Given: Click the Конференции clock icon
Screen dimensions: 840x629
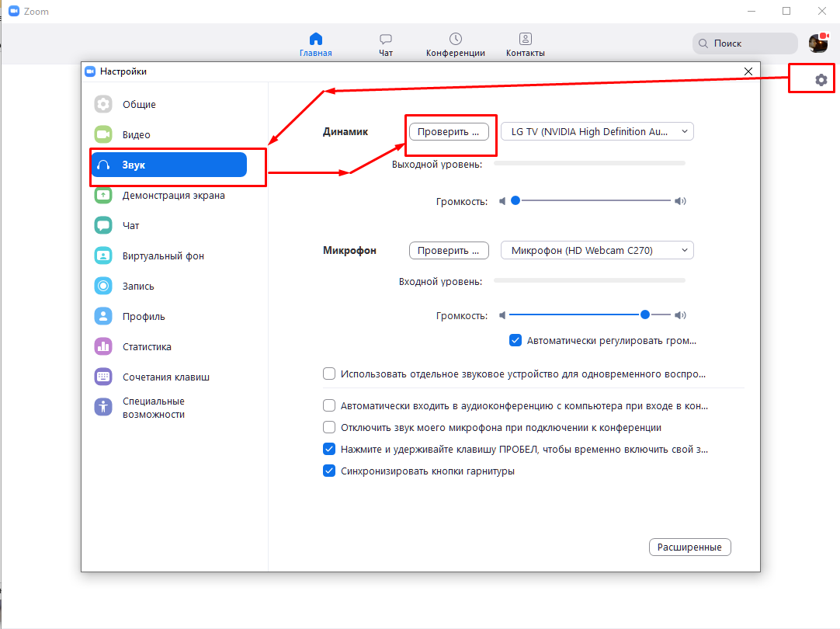Looking at the screenshot, I should click(456, 39).
